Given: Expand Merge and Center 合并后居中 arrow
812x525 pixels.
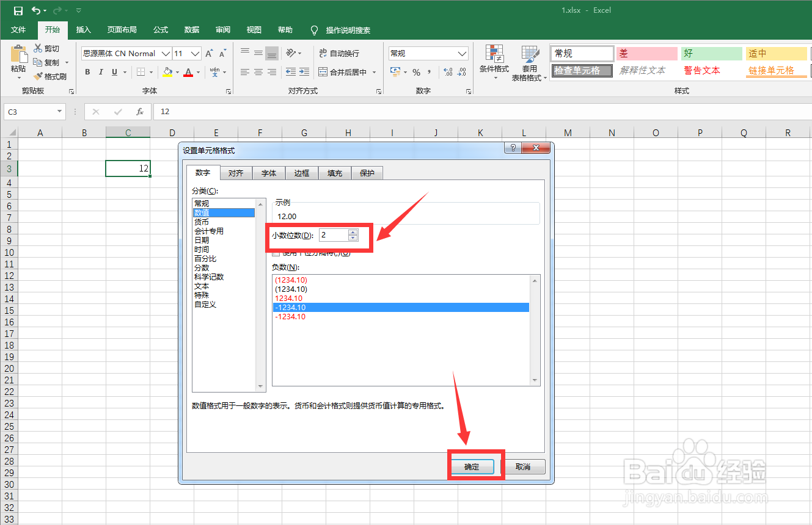Looking at the screenshot, I should [375, 72].
